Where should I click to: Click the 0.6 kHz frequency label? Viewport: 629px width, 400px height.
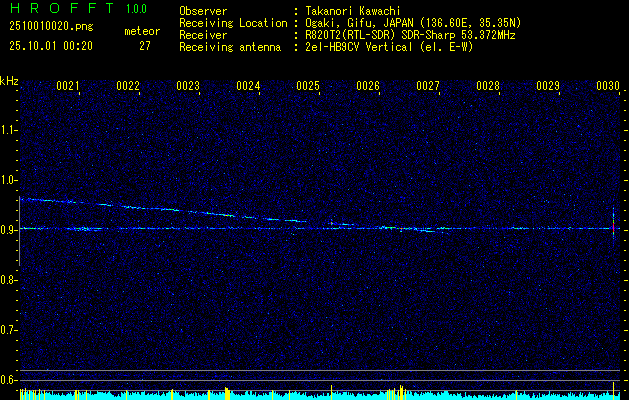(x=8, y=380)
